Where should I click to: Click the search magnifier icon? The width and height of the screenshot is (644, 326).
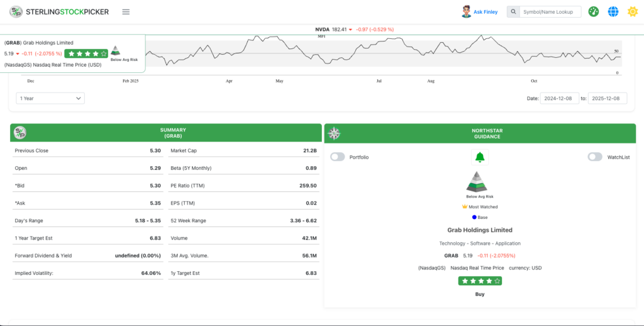(513, 12)
